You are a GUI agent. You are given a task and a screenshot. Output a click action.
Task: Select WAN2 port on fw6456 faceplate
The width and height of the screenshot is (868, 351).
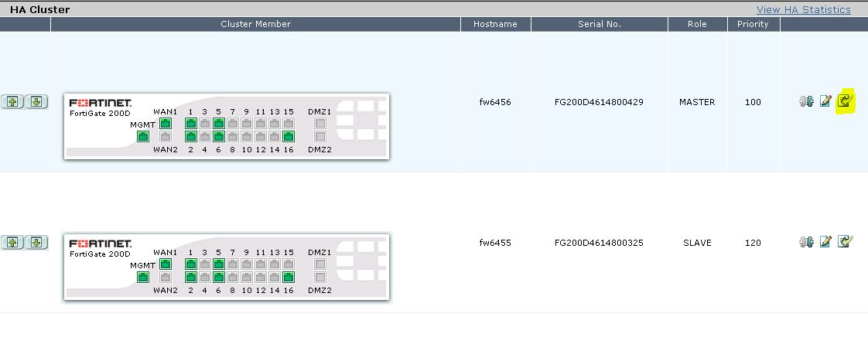pos(165,136)
